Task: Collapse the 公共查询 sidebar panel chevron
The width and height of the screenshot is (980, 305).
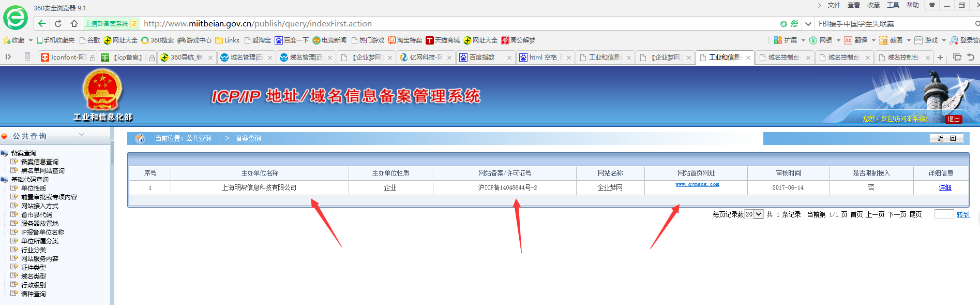Action: pos(81,136)
